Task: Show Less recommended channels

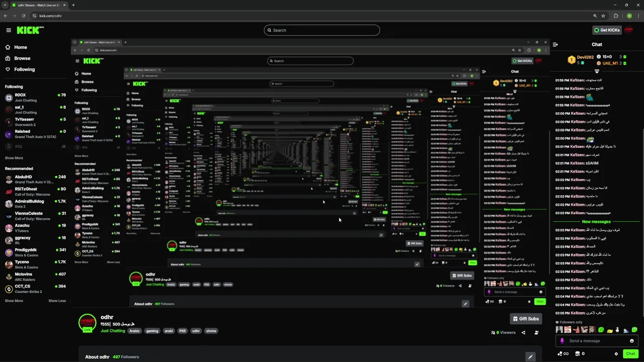Action: [57, 301]
